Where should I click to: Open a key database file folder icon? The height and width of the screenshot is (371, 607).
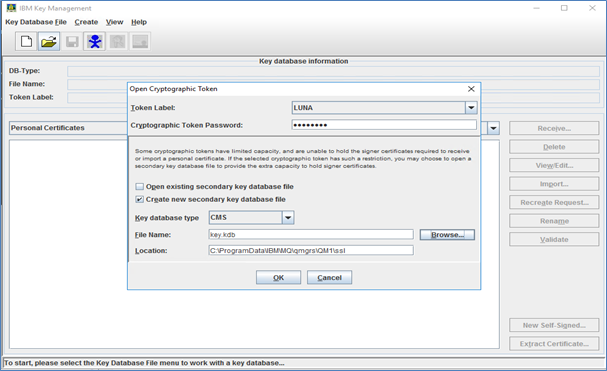[x=49, y=41]
